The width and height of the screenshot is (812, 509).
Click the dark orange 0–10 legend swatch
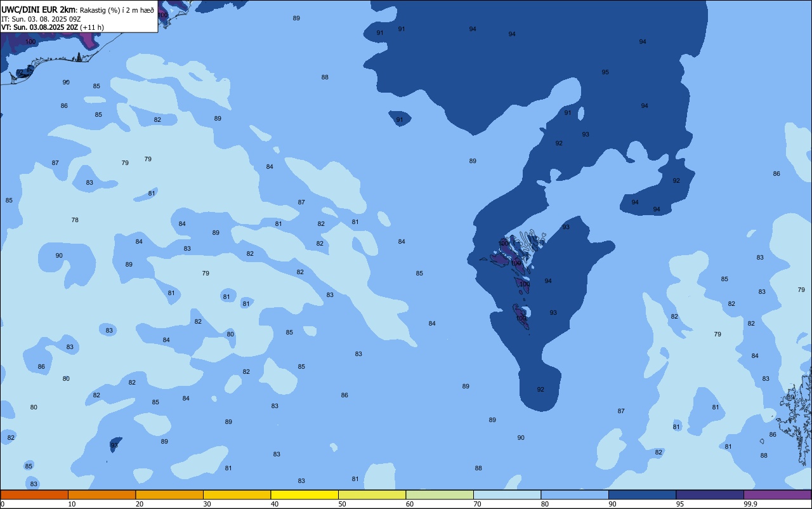coord(34,494)
